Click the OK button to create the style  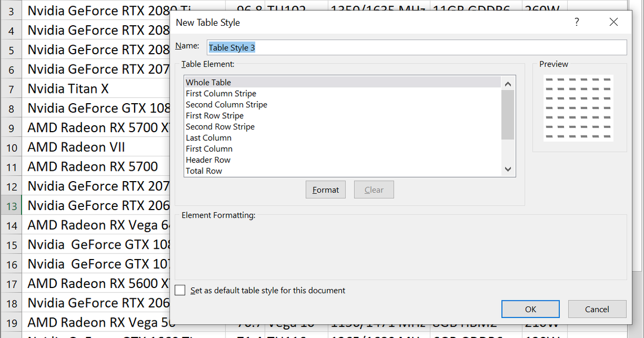(530, 309)
